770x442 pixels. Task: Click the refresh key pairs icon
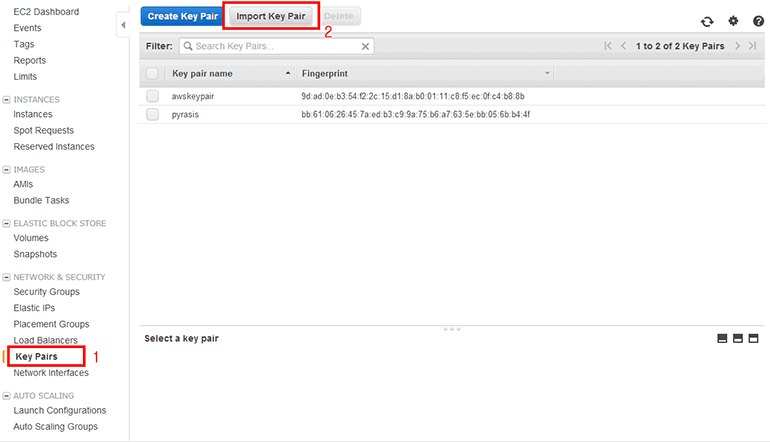(708, 21)
